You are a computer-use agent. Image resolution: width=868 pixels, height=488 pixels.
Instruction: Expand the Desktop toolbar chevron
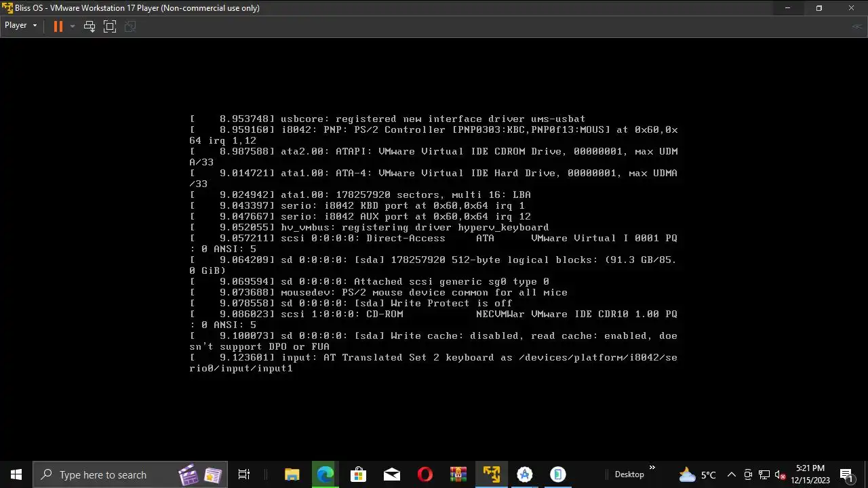[652, 468]
